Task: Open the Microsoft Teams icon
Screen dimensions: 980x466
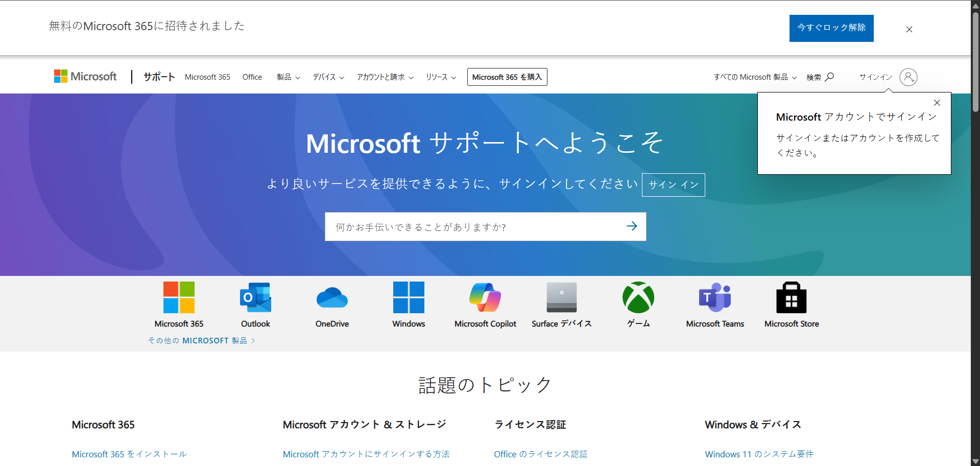Action: click(x=715, y=297)
